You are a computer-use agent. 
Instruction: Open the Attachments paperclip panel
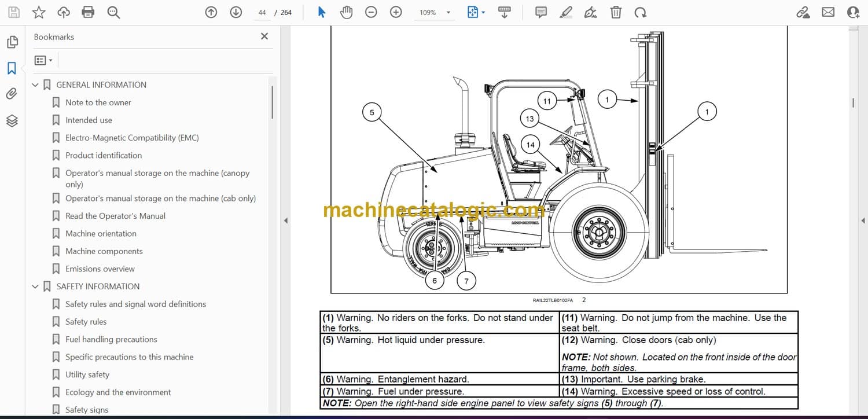click(12, 94)
